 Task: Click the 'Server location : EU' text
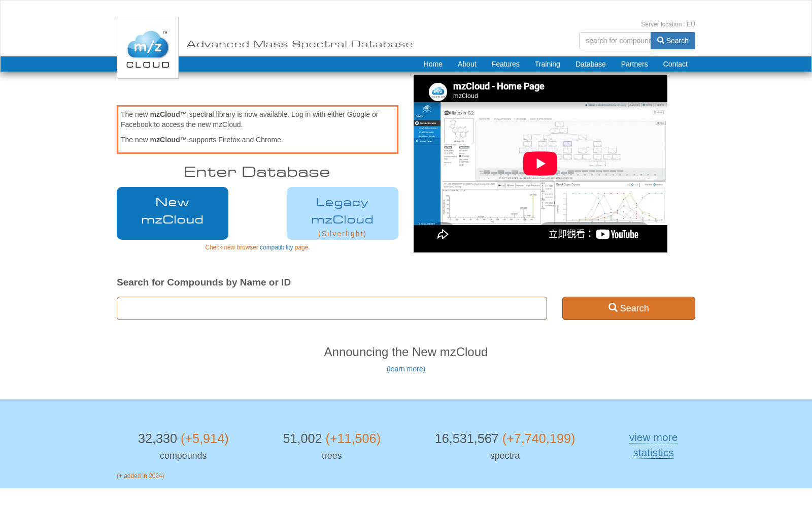tap(668, 24)
